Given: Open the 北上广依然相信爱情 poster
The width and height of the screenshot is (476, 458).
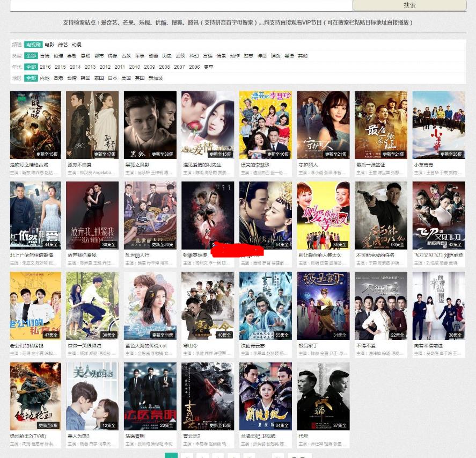Looking at the screenshot, I should point(35,215).
